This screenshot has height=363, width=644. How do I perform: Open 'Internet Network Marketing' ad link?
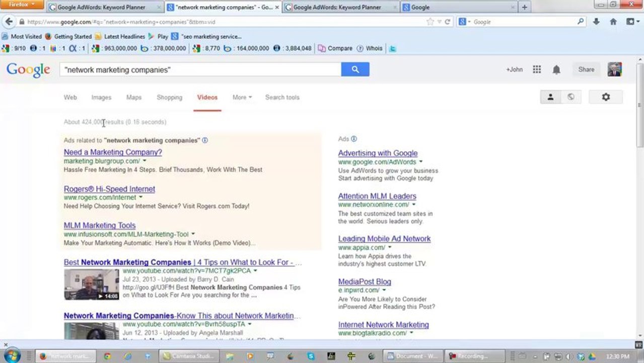pyautogui.click(x=383, y=325)
